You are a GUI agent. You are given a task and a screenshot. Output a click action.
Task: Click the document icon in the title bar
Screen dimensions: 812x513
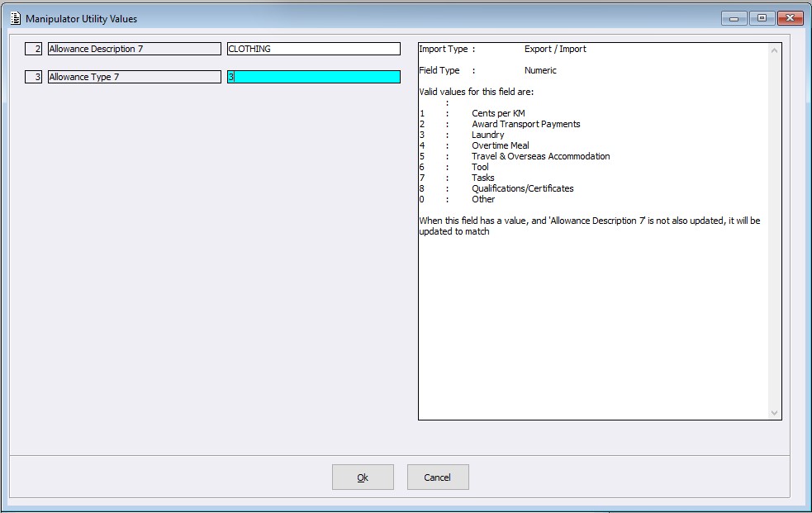[14, 18]
